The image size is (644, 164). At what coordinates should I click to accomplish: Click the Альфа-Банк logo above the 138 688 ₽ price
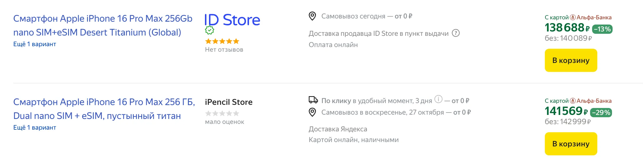573,18
